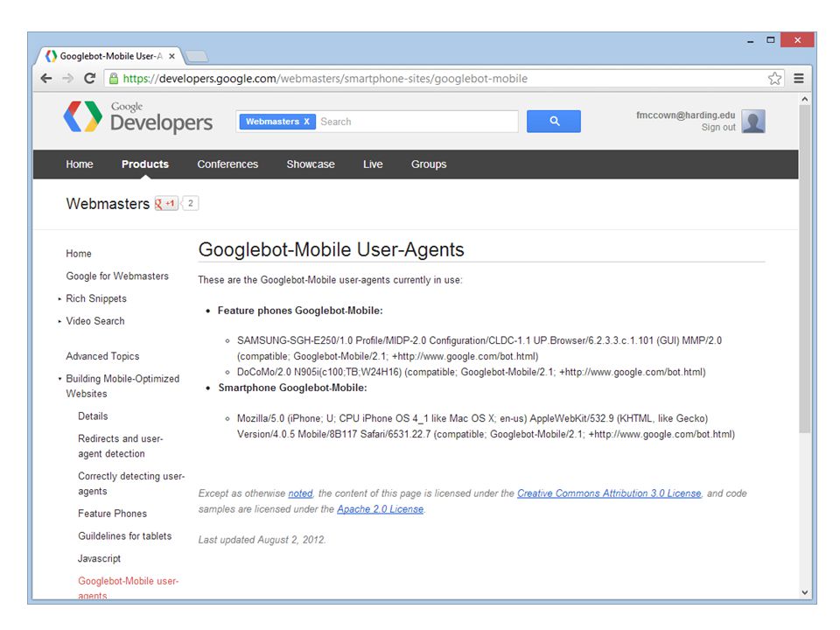
Task: Open the Javascript sidebar link
Action: [99, 558]
